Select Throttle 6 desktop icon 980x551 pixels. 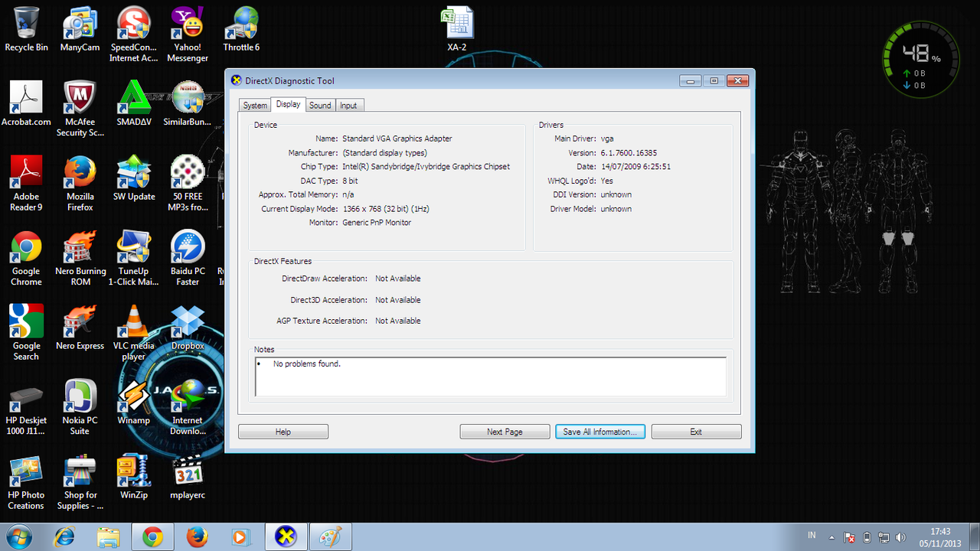[241, 29]
